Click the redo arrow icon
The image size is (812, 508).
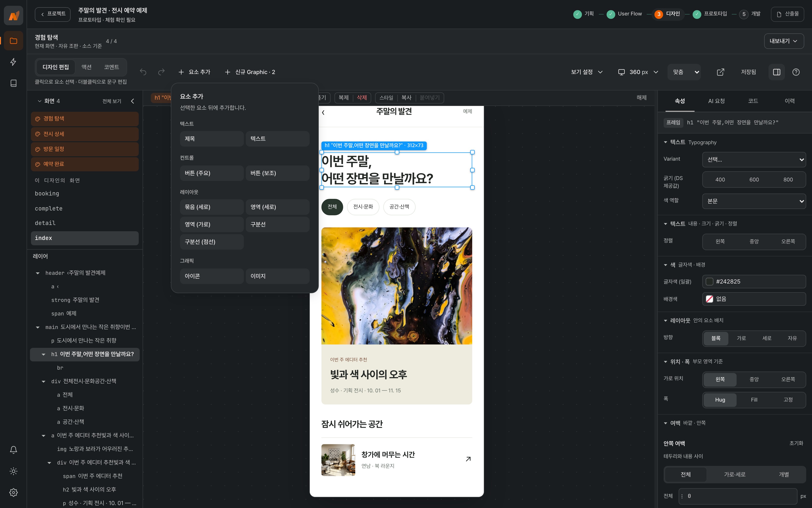[x=161, y=72]
